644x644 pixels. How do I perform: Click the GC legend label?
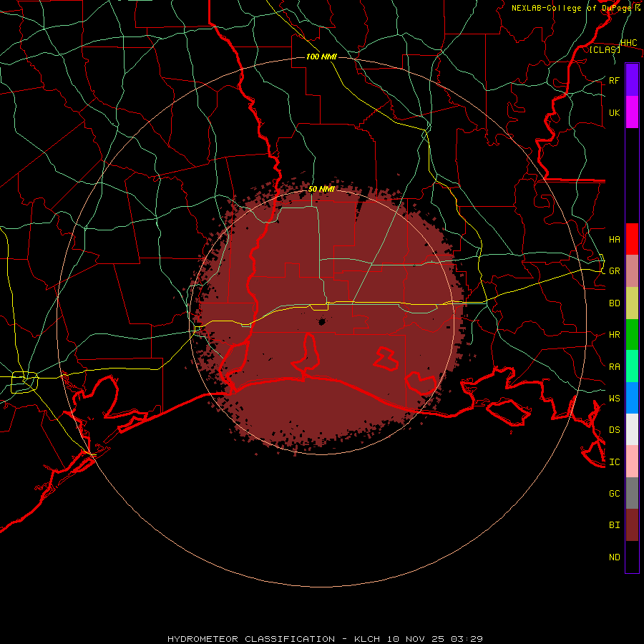(614, 494)
